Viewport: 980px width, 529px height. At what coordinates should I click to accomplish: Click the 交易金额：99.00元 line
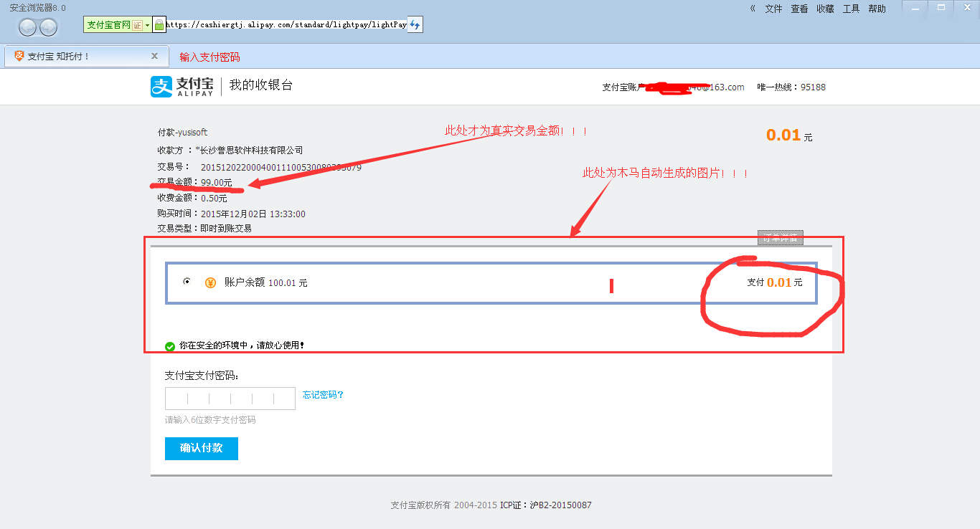195,182
